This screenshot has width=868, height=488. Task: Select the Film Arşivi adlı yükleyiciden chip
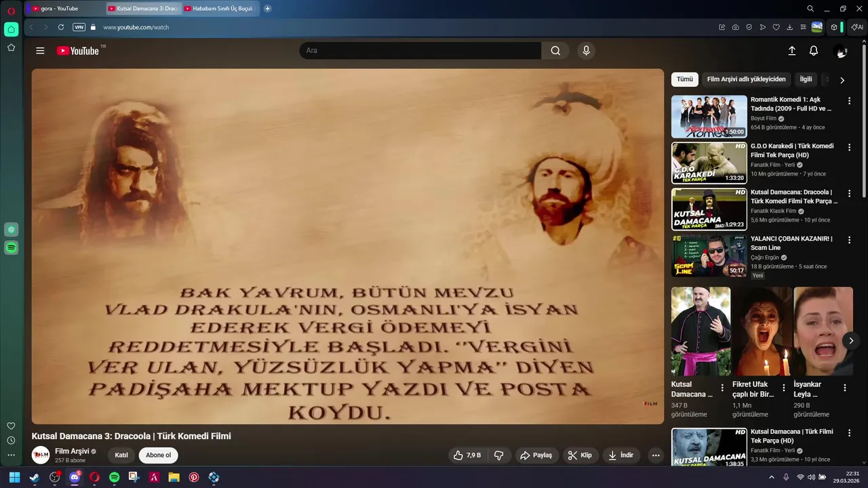click(x=746, y=79)
